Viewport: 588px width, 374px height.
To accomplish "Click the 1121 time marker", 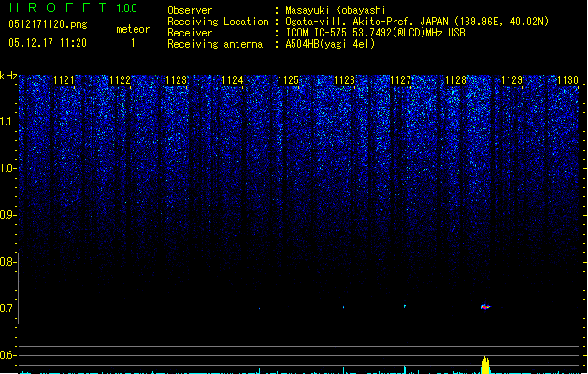I will point(64,80).
